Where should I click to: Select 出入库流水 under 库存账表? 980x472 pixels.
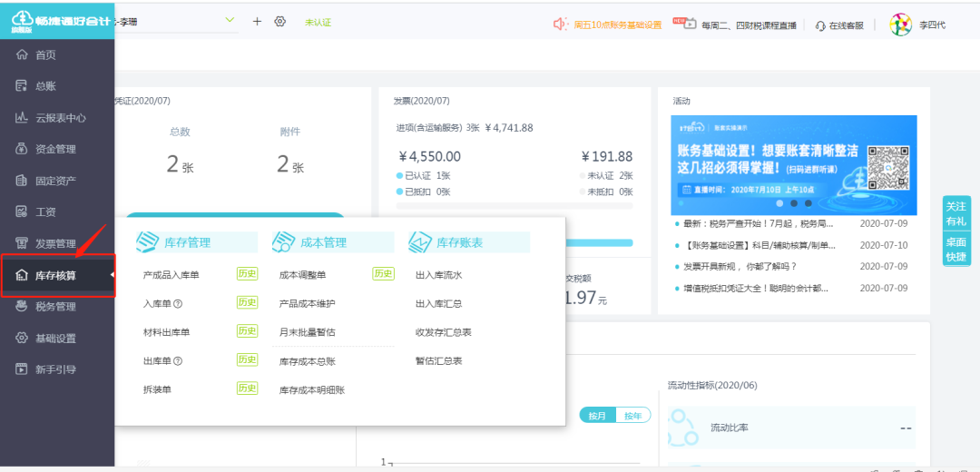(x=439, y=274)
